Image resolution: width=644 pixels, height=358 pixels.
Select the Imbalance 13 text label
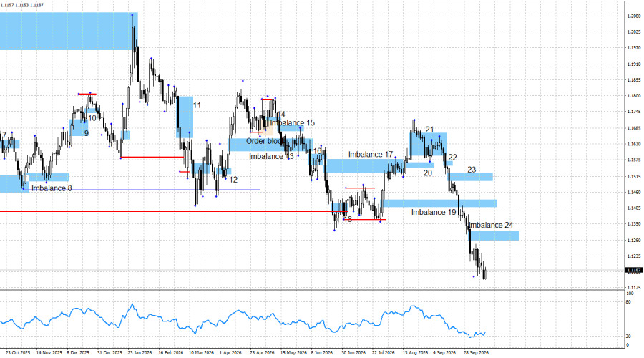coord(271,157)
